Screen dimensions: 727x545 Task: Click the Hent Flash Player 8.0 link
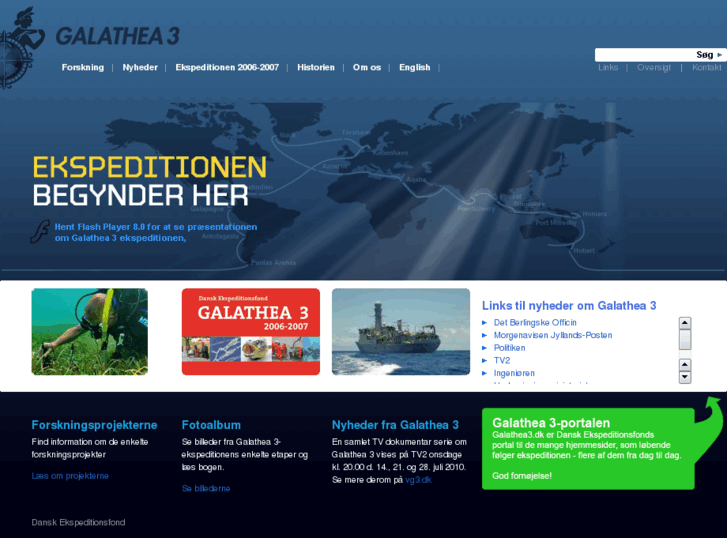156,232
